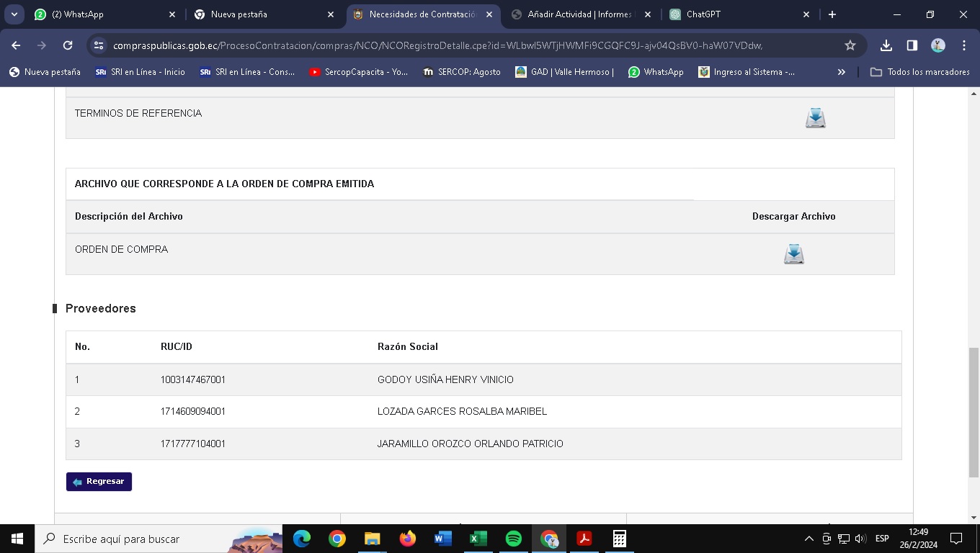Click the page vertical scrollbar thumb
980x553 pixels.
click(x=974, y=412)
